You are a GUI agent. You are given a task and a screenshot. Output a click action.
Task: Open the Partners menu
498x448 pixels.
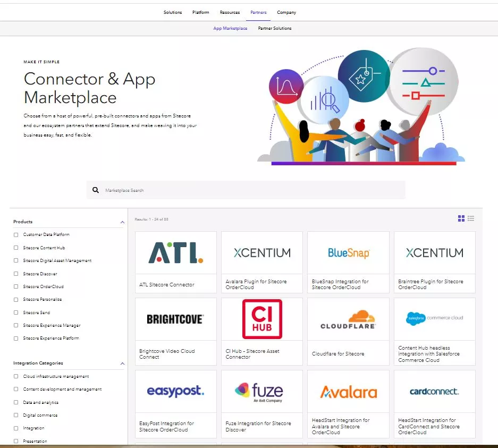pyautogui.click(x=258, y=12)
